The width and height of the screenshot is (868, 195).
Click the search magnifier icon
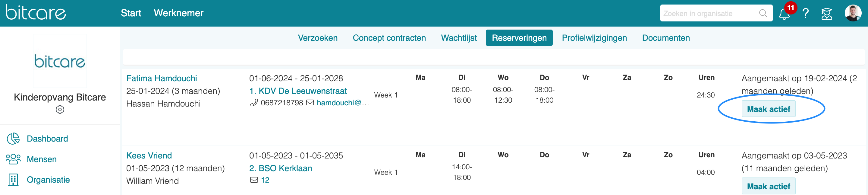pyautogui.click(x=763, y=14)
